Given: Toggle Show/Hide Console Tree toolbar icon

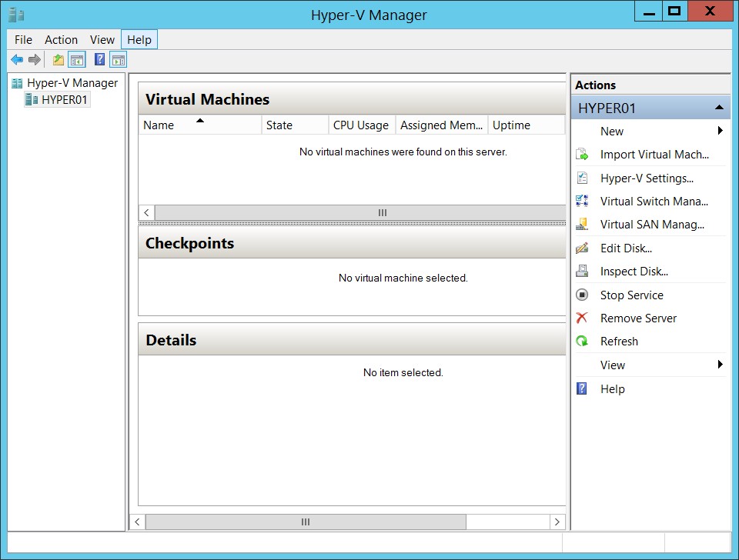Looking at the screenshot, I should (x=77, y=60).
